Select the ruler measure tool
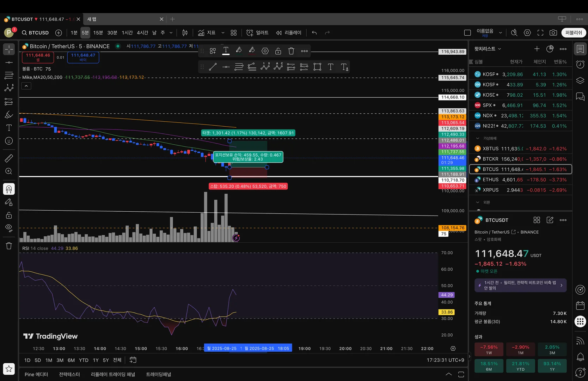This screenshot has width=588, height=381. [9, 158]
